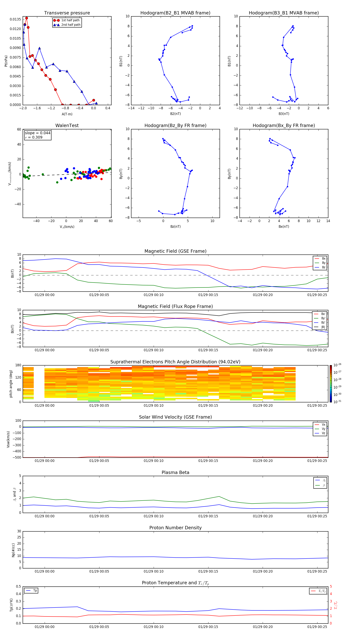Click the "180" tick on pitch angle axis
This screenshot has height=644, width=351.
tap(18, 365)
